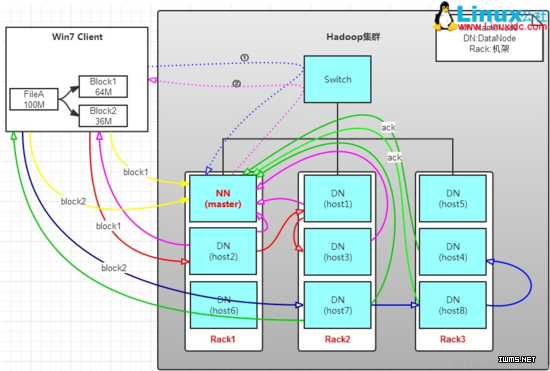
Task: Click the Rack3 label
Action: [x=453, y=339]
